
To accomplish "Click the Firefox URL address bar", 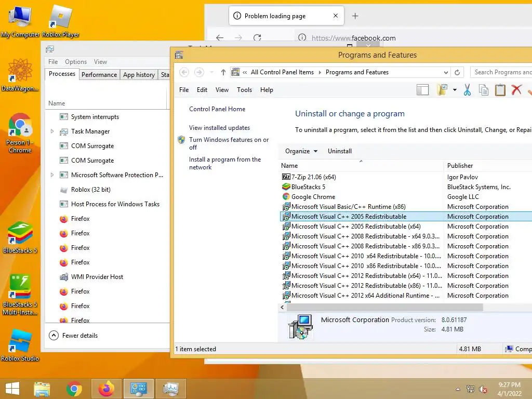I will point(413,37).
